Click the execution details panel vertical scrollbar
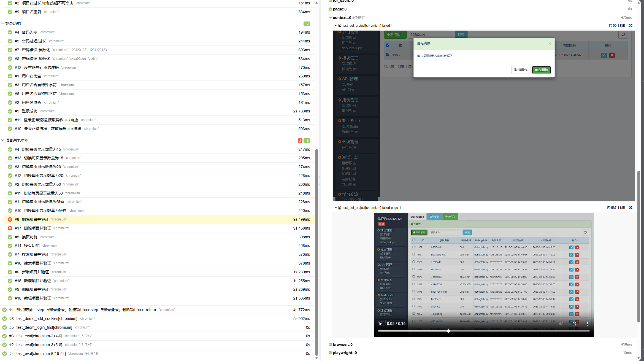This screenshot has height=361, width=644. point(638,247)
